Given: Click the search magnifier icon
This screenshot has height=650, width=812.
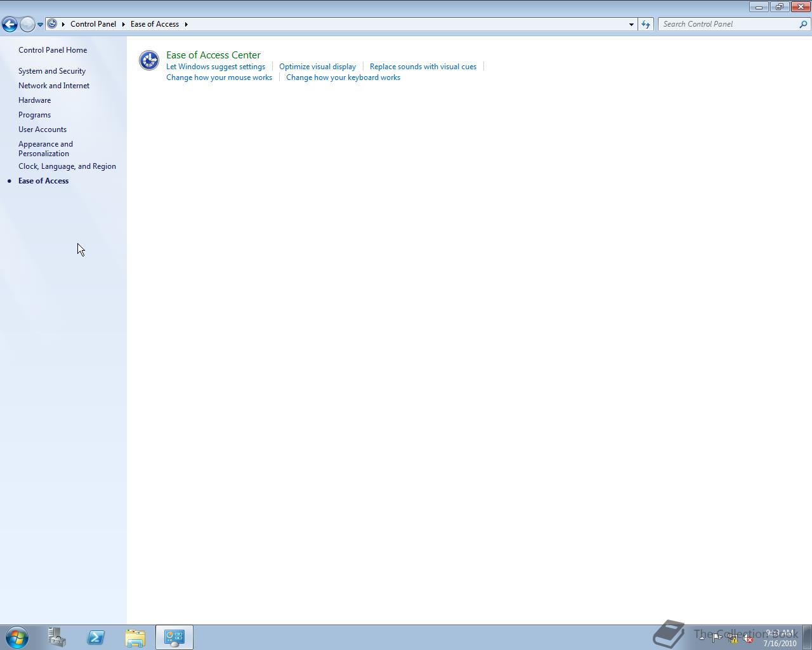Looking at the screenshot, I should tap(804, 24).
